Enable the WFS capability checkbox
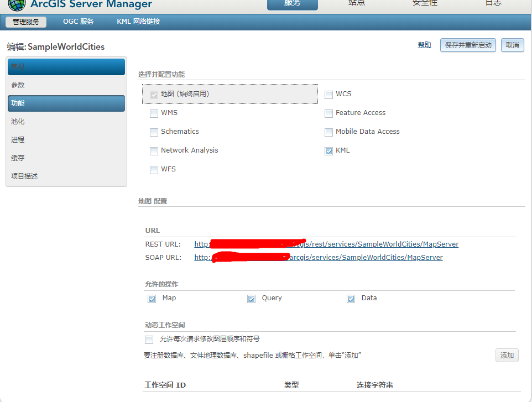Viewport: 532px width, 402px height. click(x=154, y=170)
